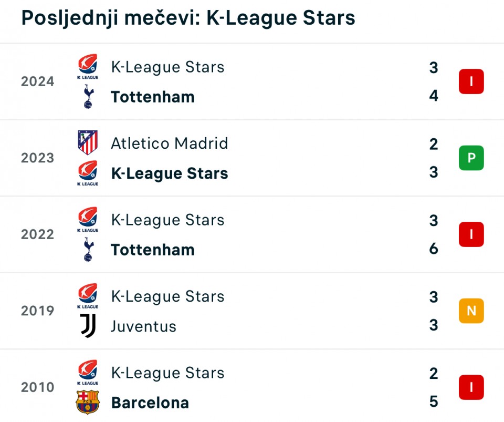Click the Posljednji mečevi: K-League Stars heading
504x422 pixels.
pyautogui.click(x=188, y=18)
